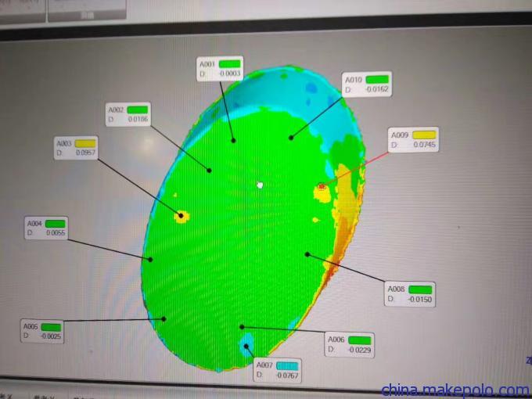Click the A007 annotation label
Image resolution: width=532 pixels, height=399 pixels.
click(278, 370)
